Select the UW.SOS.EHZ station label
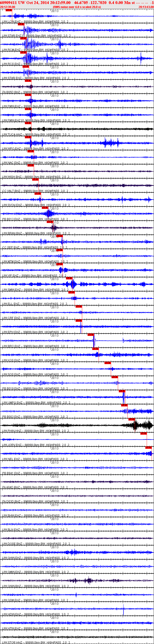The width and height of the screenshot is (154, 644). pos(35,374)
